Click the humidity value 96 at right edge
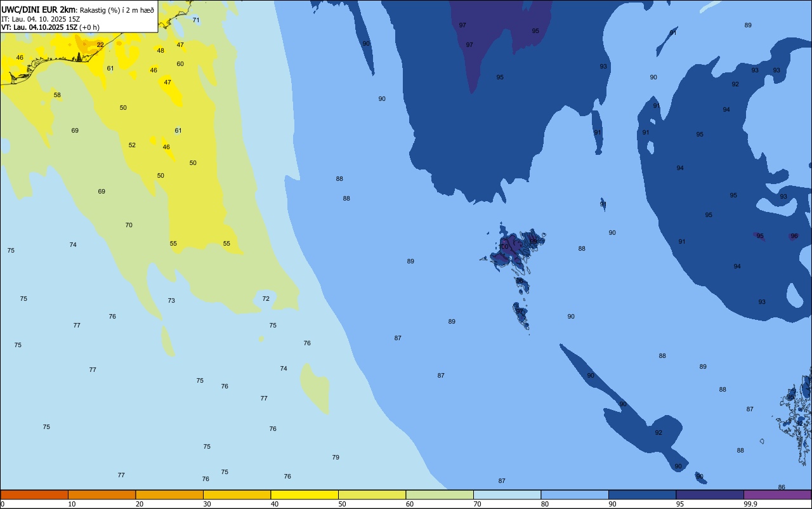This screenshot has width=812, height=509. (x=794, y=235)
